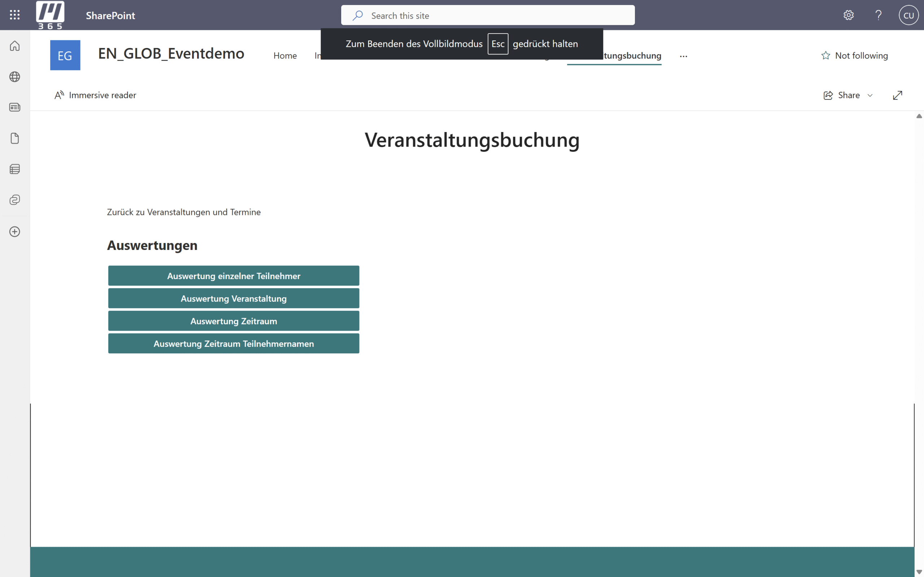Open the Settings gear icon
The image size is (924, 577).
click(x=849, y=15)
